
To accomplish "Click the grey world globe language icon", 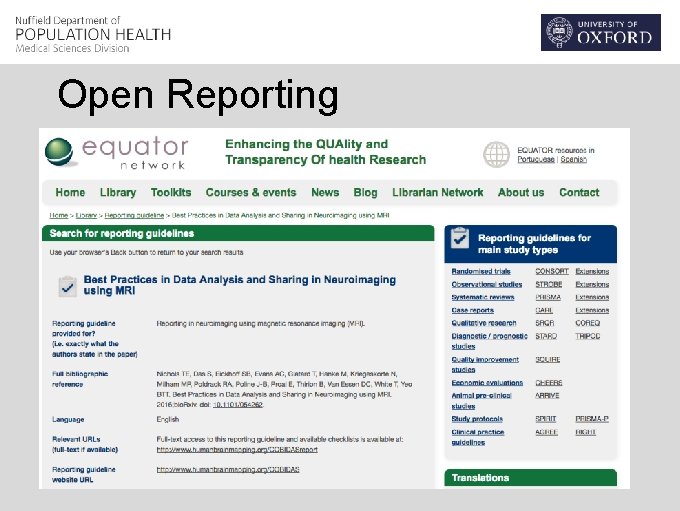I will click(x=496, y=154).
